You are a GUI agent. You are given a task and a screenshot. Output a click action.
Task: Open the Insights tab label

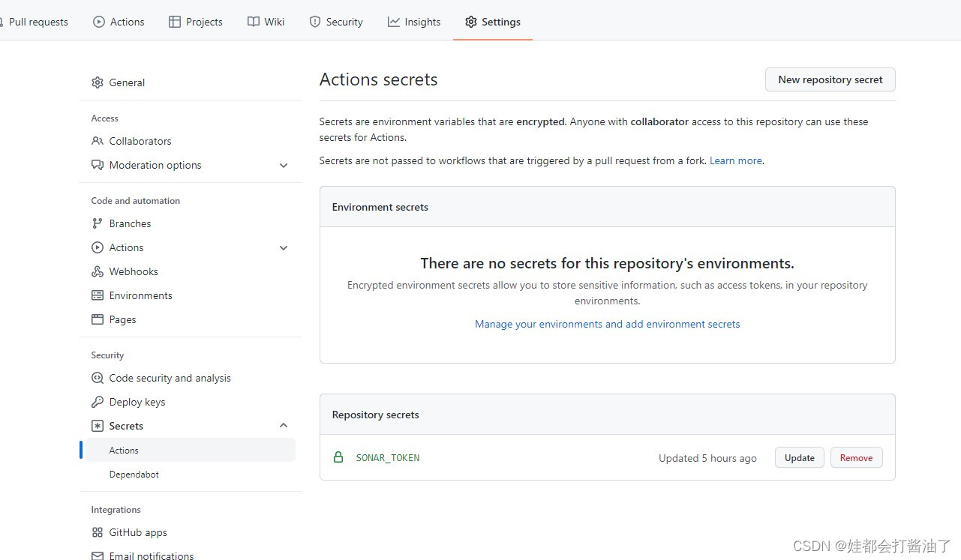pos(422,22)
